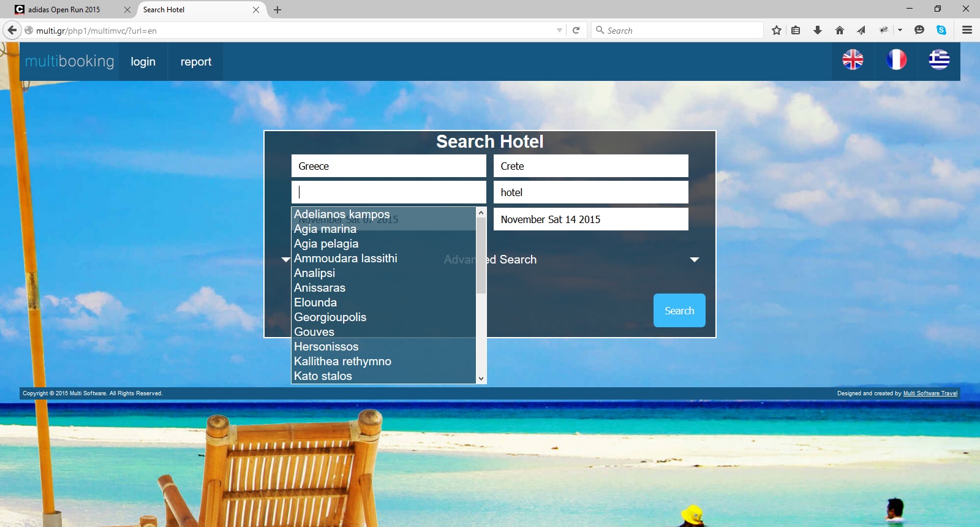
Task: Expand Advanced Search with right arrow
Action: pyautogui.click(x=694, y=260)
